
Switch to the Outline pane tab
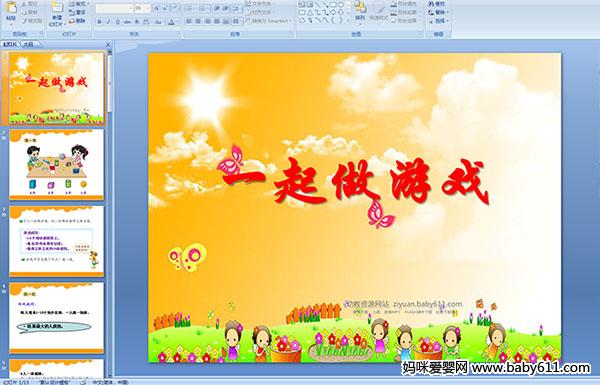(x=29, y=44)
